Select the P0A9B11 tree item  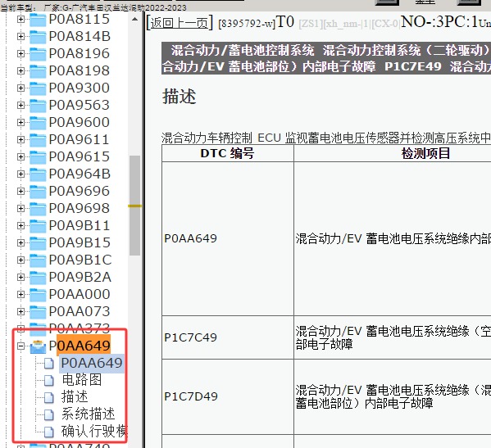pyautogui.click(x=80, y=226)
